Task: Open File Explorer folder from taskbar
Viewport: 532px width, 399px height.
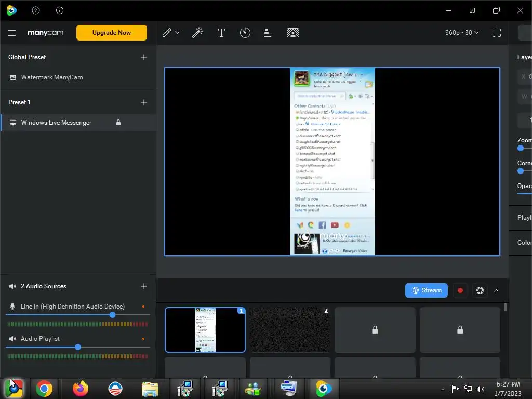Action: pos(150,389)
